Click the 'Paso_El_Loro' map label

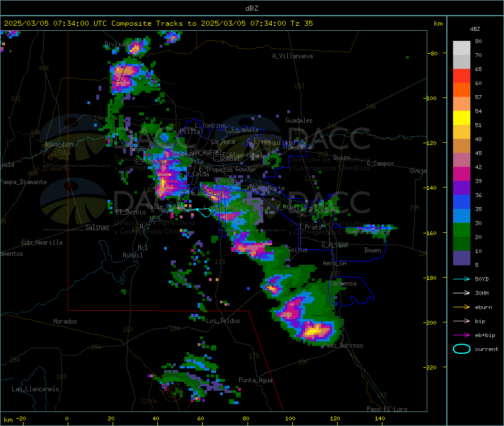pyautogui.click(x=387, y=409)
